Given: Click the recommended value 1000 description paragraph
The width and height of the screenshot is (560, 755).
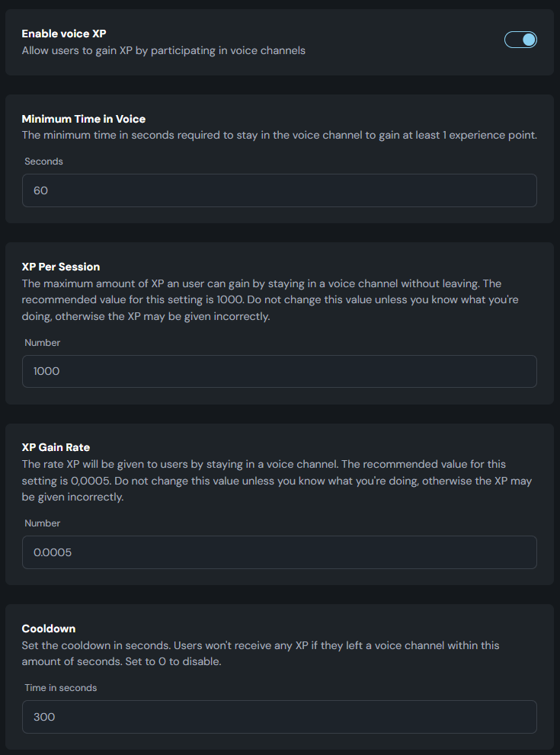Looking at the screenshot, I should coord(270,300).
